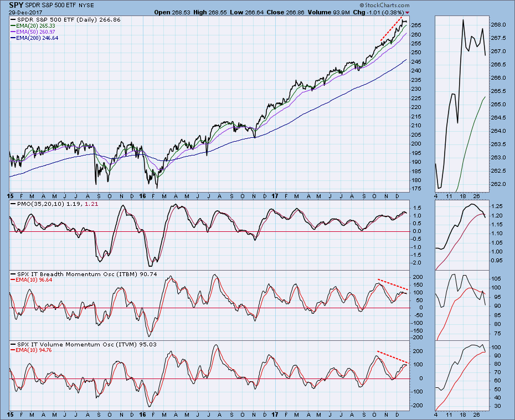Click the Low 266.64 value
The image size is (515, 420).
click(247, 13)
